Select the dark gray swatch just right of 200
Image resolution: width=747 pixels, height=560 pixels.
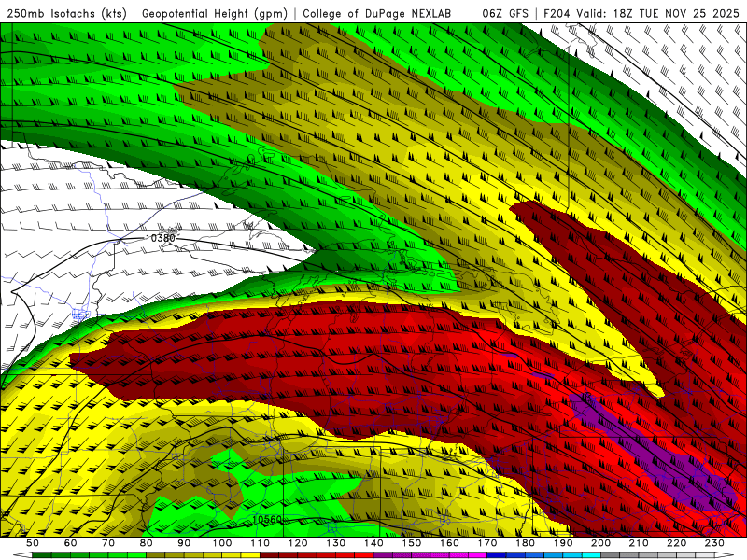pos(611,555)
